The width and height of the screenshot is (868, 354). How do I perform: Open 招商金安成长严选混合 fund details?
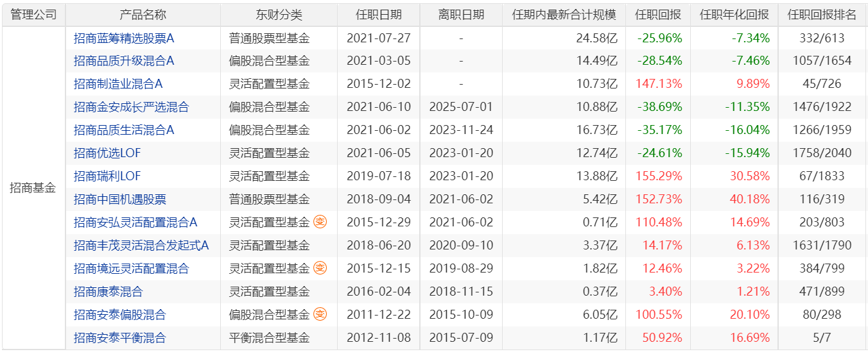(x=132, y=107)
